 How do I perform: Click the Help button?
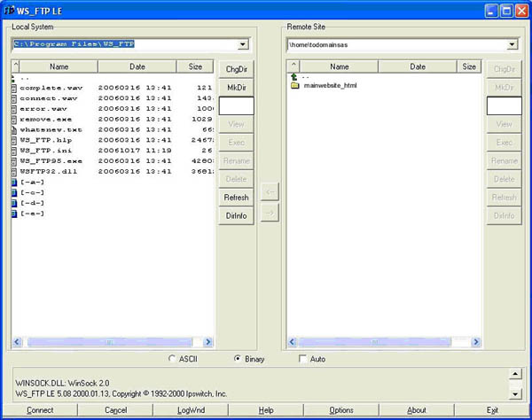pos(266,410)
